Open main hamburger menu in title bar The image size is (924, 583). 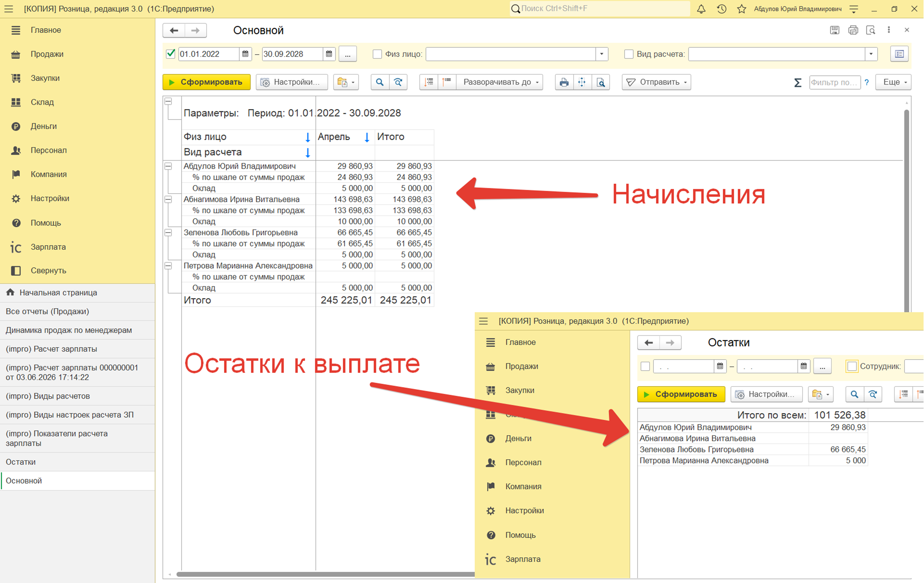pos(8,9)
